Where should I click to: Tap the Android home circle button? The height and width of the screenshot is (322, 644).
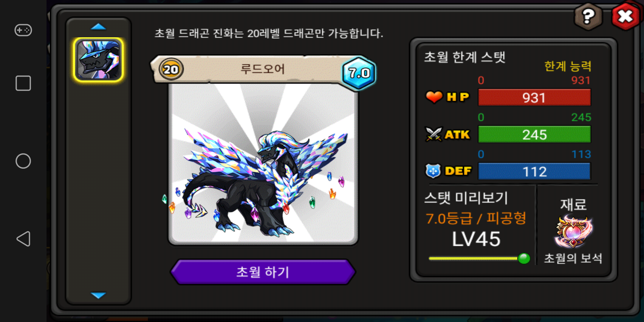23,161
